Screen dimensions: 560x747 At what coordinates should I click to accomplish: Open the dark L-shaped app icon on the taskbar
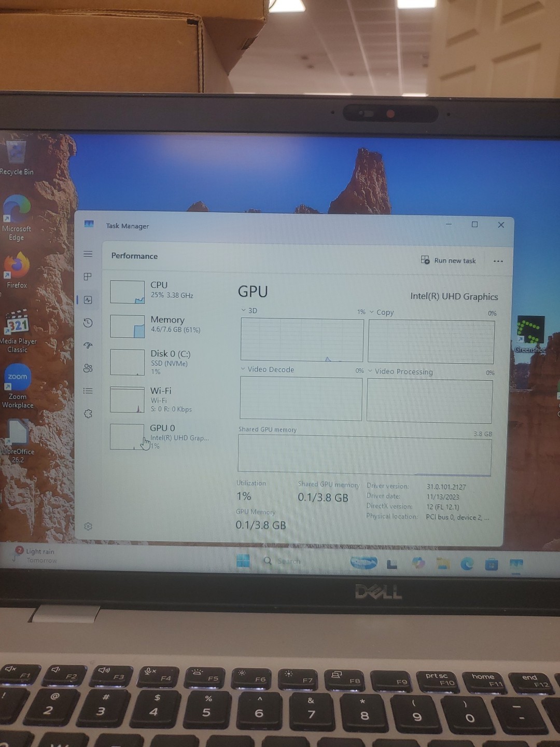[392, 564]
